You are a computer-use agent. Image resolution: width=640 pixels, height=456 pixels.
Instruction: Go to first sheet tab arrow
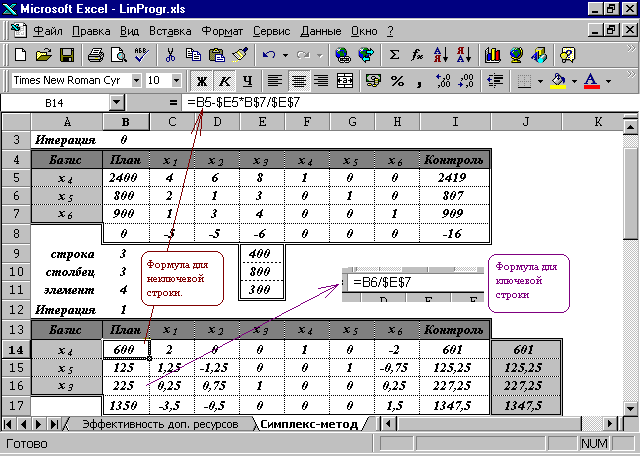[8, 424]
